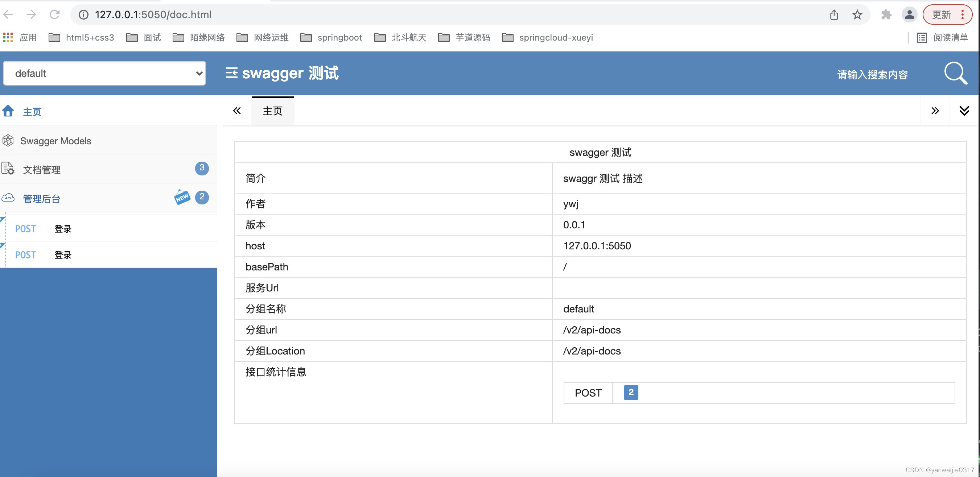Click the author value ywj

click(x=571, y=204)
